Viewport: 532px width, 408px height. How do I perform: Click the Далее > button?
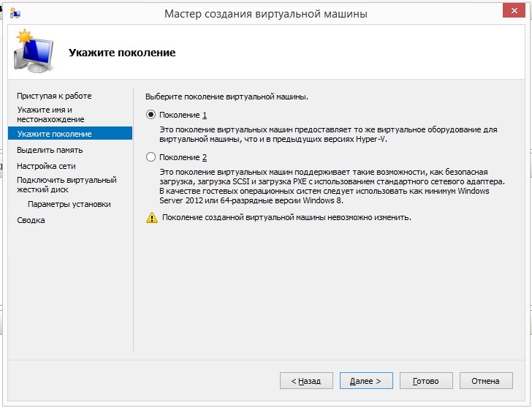coord(366,381)
